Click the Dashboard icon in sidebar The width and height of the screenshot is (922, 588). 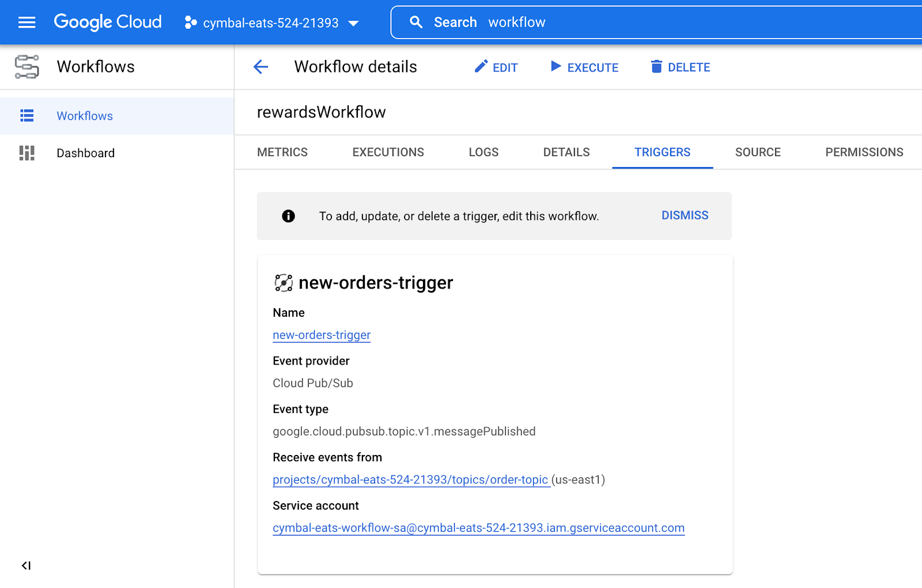pos(27,153)
